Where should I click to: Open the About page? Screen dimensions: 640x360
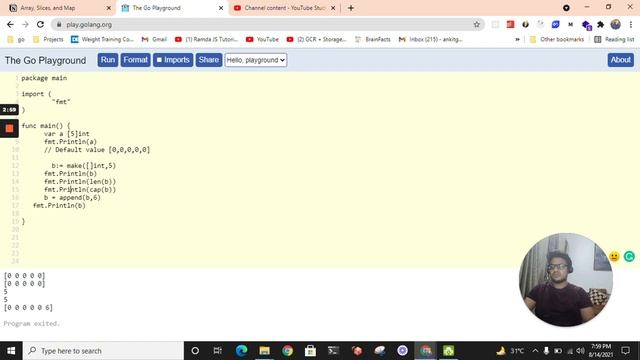click(620, 60)
